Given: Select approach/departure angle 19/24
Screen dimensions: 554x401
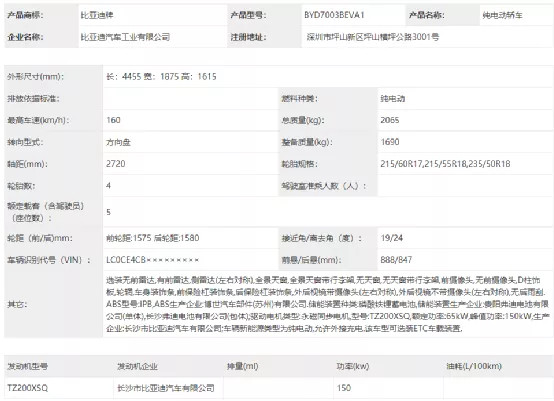Looking at the screenshot, I should point(391,238).
